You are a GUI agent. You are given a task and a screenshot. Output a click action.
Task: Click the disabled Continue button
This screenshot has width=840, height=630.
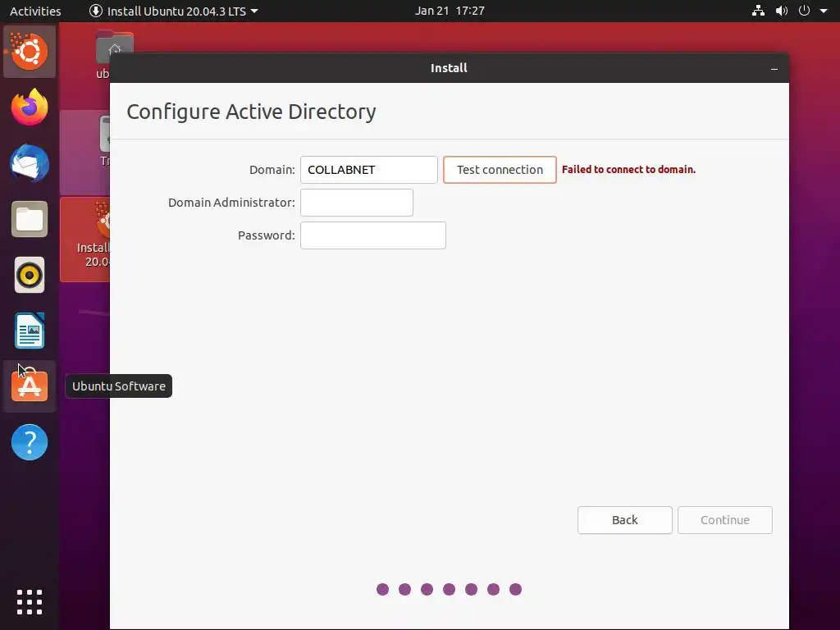[x=725, y=520]
